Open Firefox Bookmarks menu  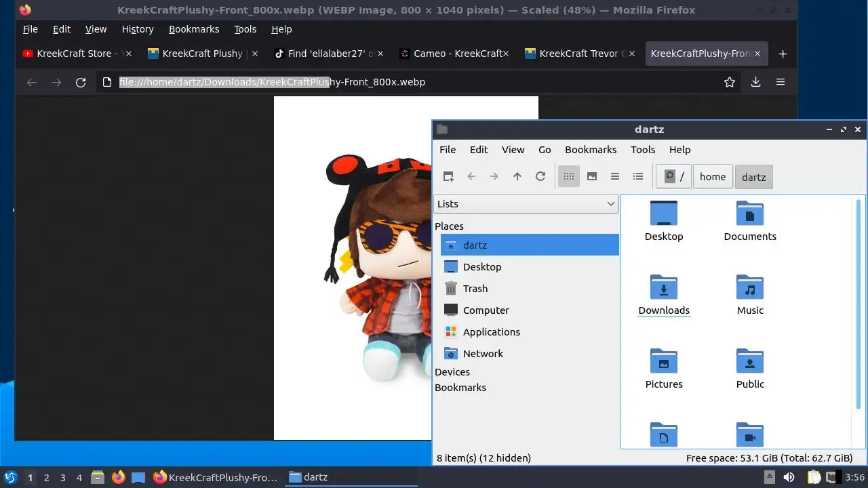tap(194, 29)
